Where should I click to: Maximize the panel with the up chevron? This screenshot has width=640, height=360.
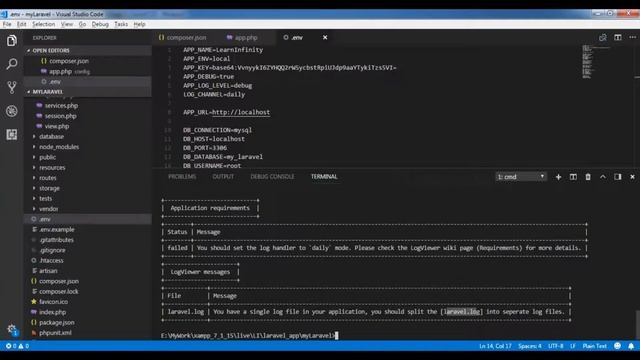point(602,177)
